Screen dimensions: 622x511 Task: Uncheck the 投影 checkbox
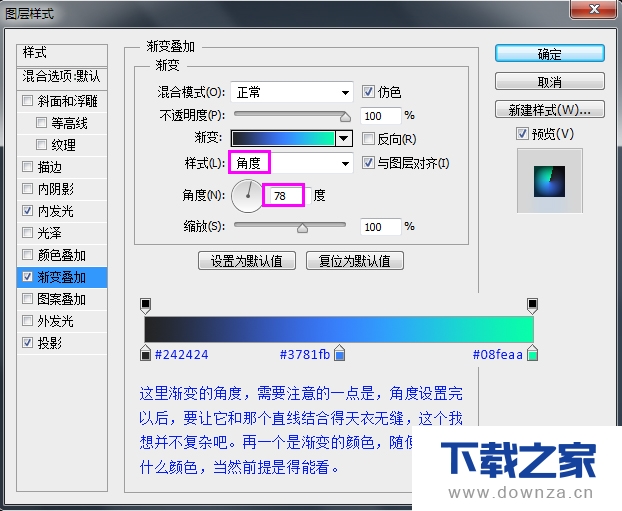27,342
